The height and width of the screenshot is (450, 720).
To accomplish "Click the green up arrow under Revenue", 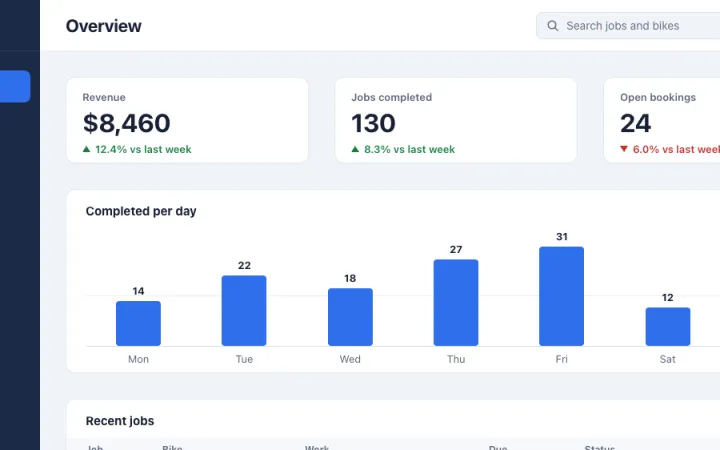I will click(86, 149).
